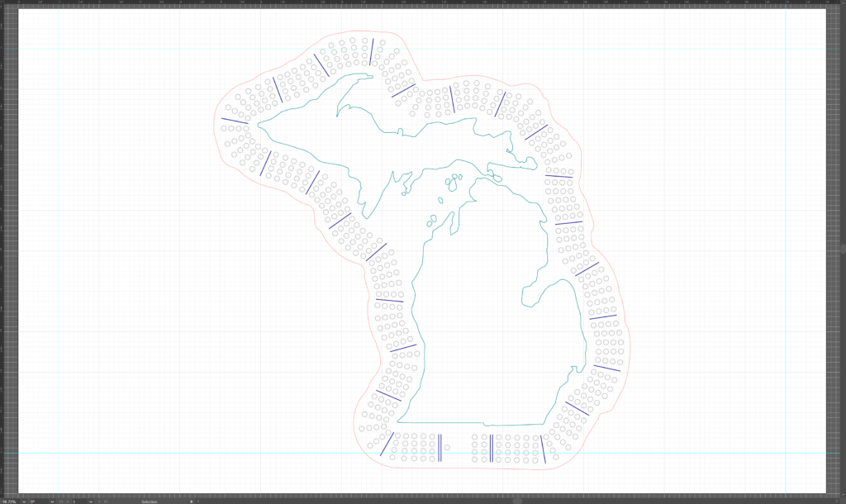The height and width of the screenshot is (504, 846).
Task: Click the rotation angle field
Action: click(x=39, y=502)
